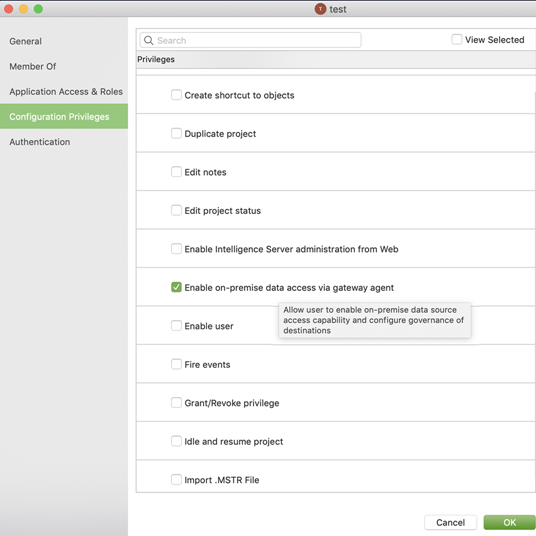Image resolution: width=536 pixels, height=536 pixels.
Task: Check Enable Intelligence Server administration from Web
Action: [176, 249]
